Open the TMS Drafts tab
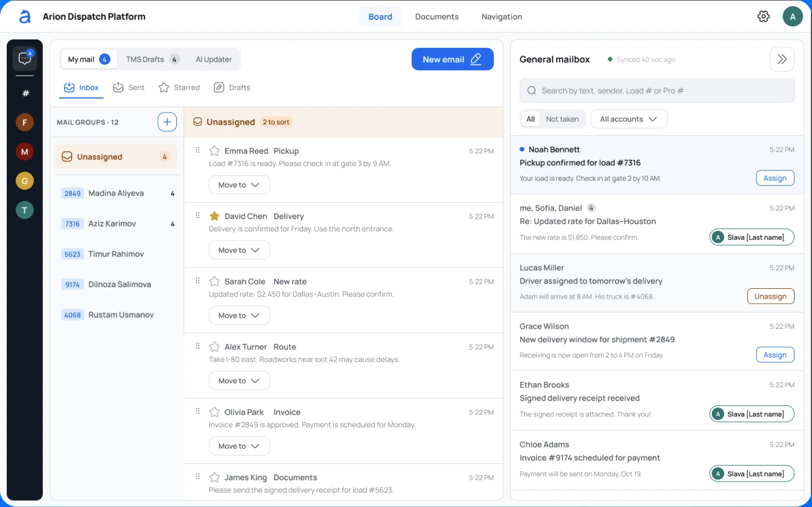 click(x=152, y=60)
